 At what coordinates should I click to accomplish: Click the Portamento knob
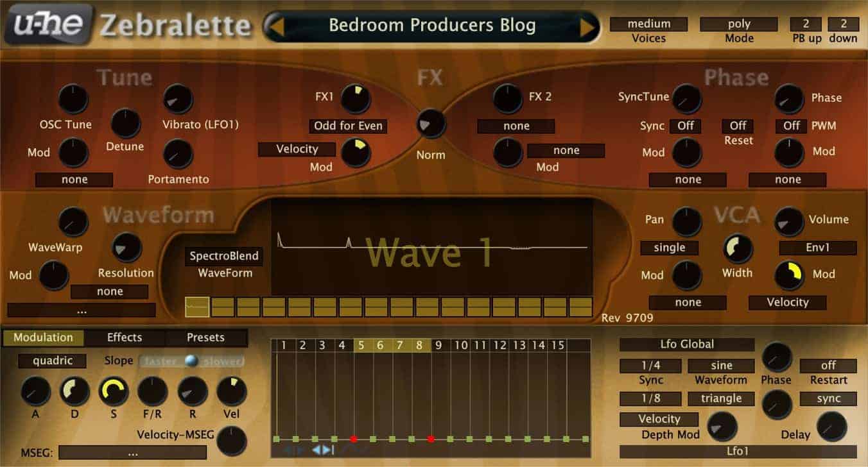(x=178, y=154)
